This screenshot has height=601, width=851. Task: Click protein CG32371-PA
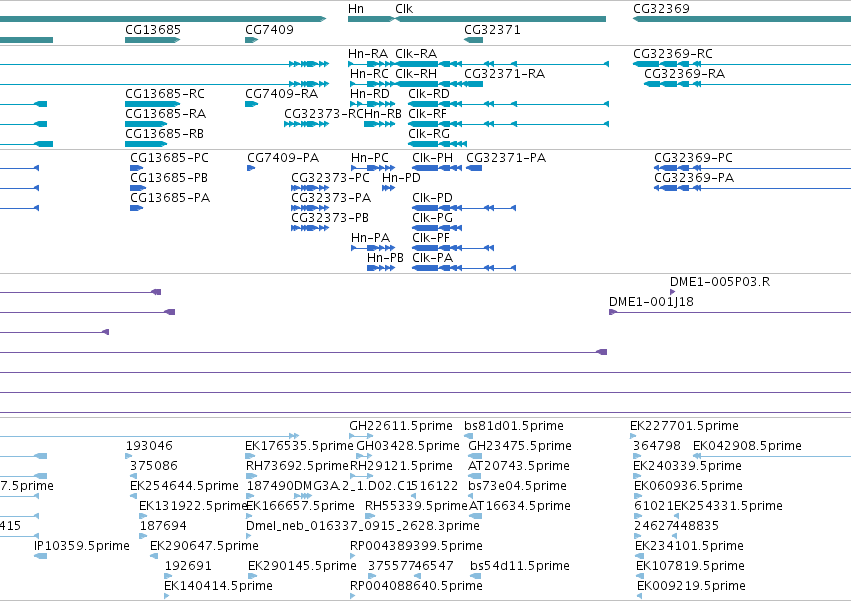474,168
